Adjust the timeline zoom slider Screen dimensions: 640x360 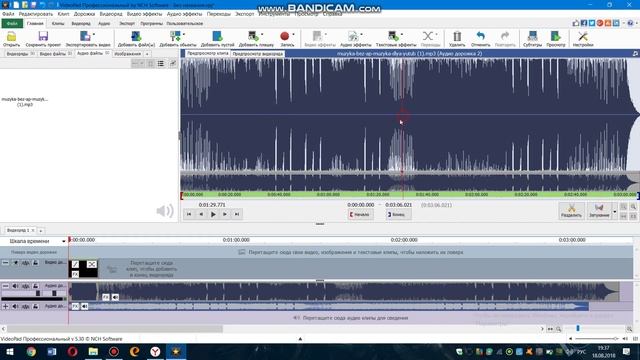[x=578, y=328]
